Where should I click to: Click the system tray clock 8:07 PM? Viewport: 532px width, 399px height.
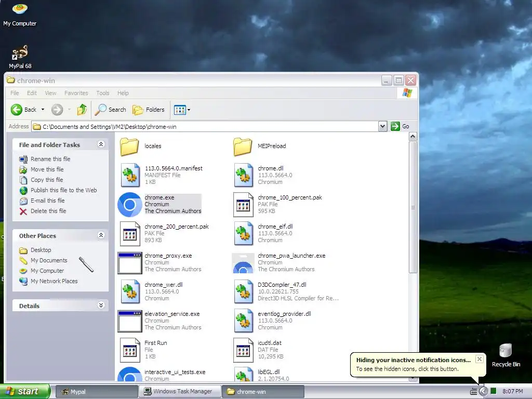(513, 391)
